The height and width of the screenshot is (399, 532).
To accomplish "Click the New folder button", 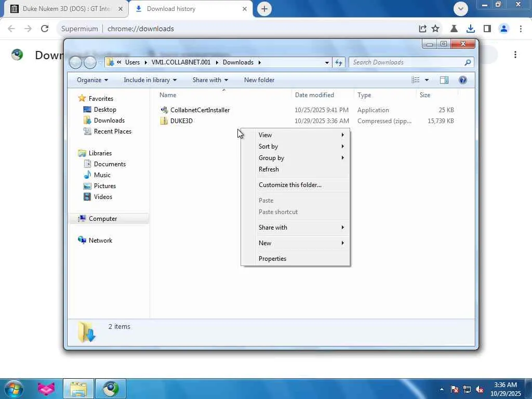I will 259,80.
